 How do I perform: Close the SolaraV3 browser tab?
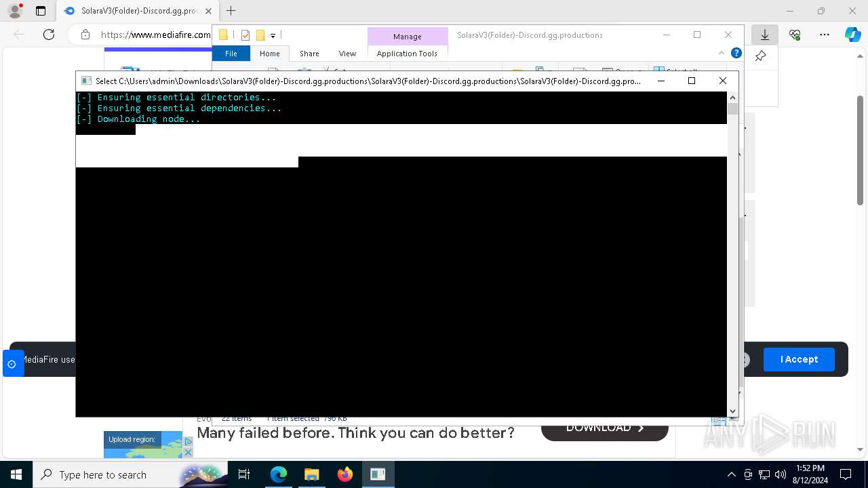(208, 11)
